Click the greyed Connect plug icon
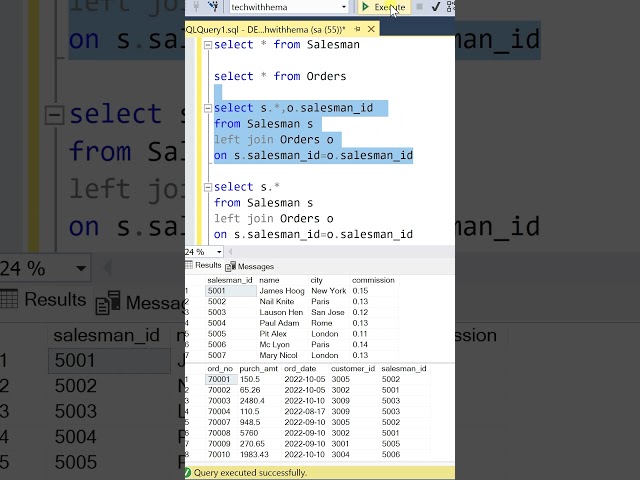The width and height of the screenshot is (640, 480). click(x=197, y=7)
